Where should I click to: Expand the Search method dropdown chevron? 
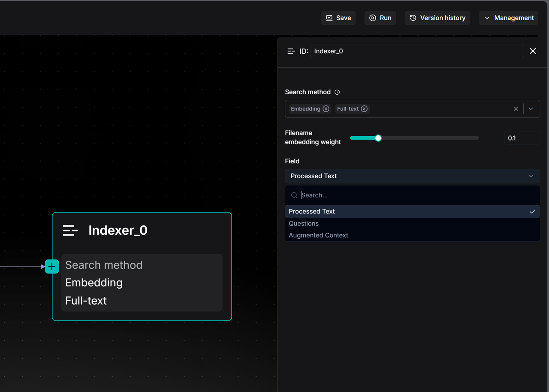[531, 109]
